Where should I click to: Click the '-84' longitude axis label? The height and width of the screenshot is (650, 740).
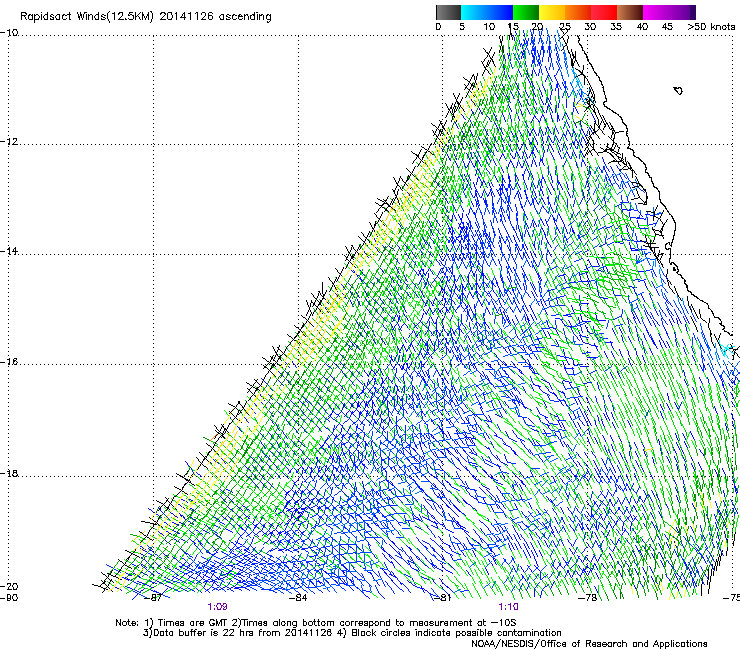[x=298, y=598]
